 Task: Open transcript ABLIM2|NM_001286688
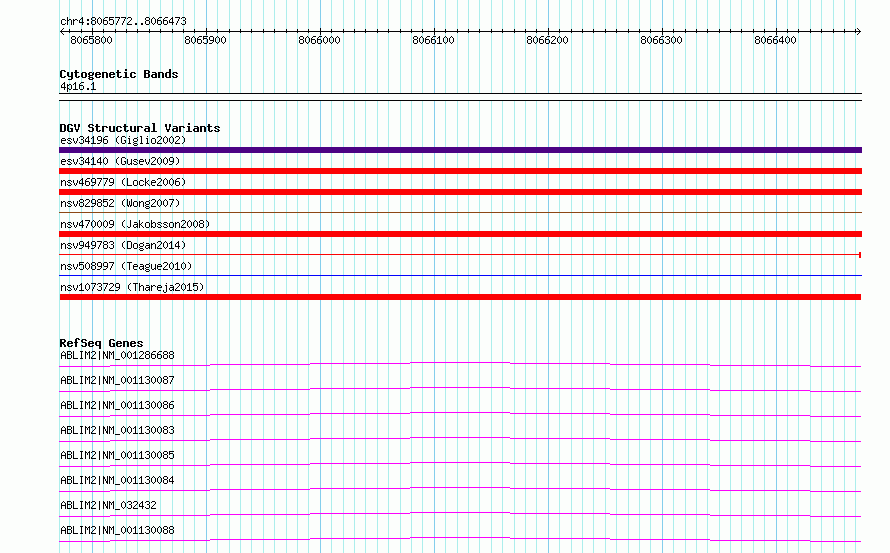click(117, 355)
